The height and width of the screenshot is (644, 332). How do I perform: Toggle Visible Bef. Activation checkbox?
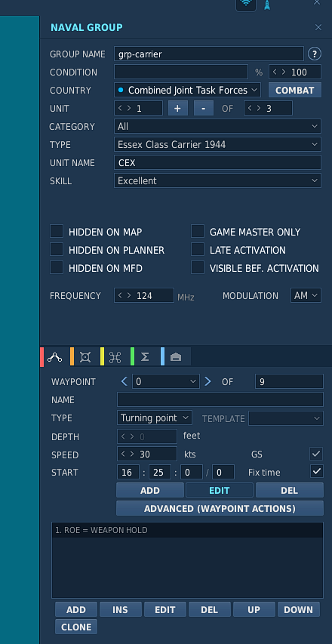pyautogui.click(x=198, y=267)
